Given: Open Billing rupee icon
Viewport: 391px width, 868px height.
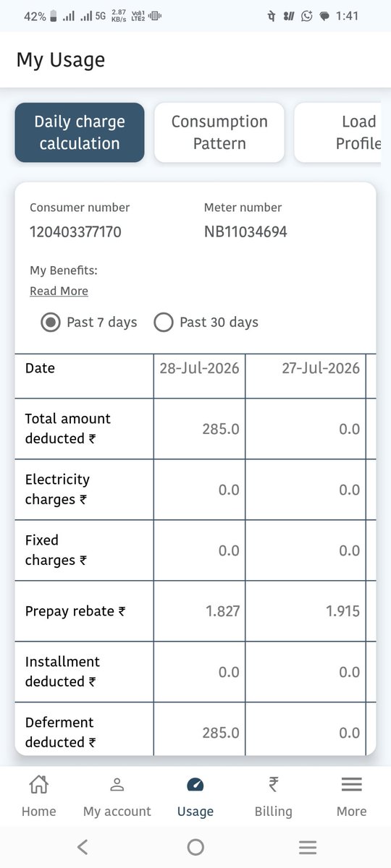Looking at the screenshot, I should (x=273, y=784).
